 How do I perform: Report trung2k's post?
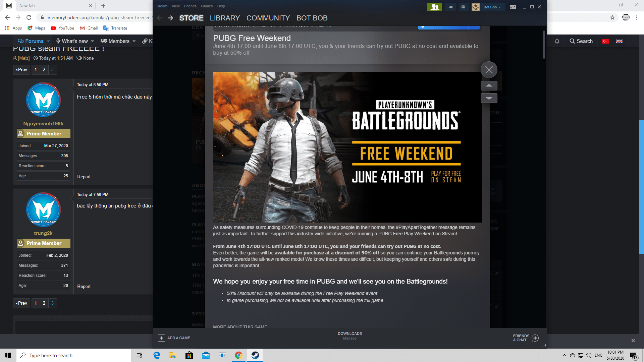point(84,286)
